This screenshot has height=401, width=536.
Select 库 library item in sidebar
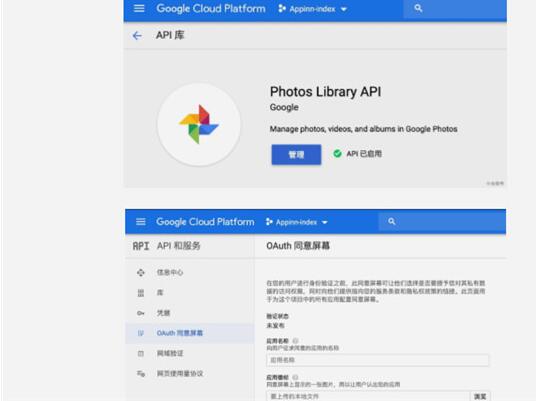coord(160,293)
